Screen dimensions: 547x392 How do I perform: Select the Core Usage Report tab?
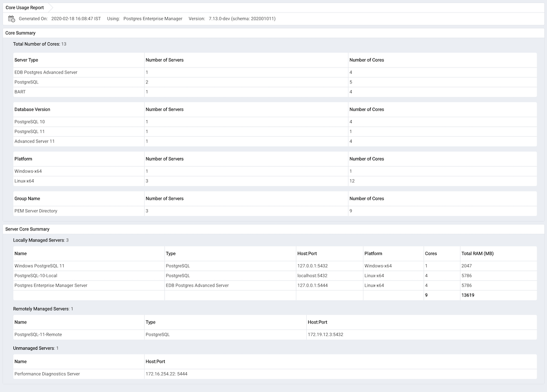pos(25,7)
